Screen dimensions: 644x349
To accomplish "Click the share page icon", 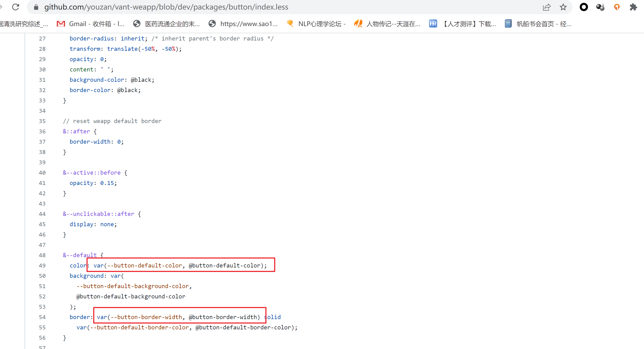I will pos(546,7).
